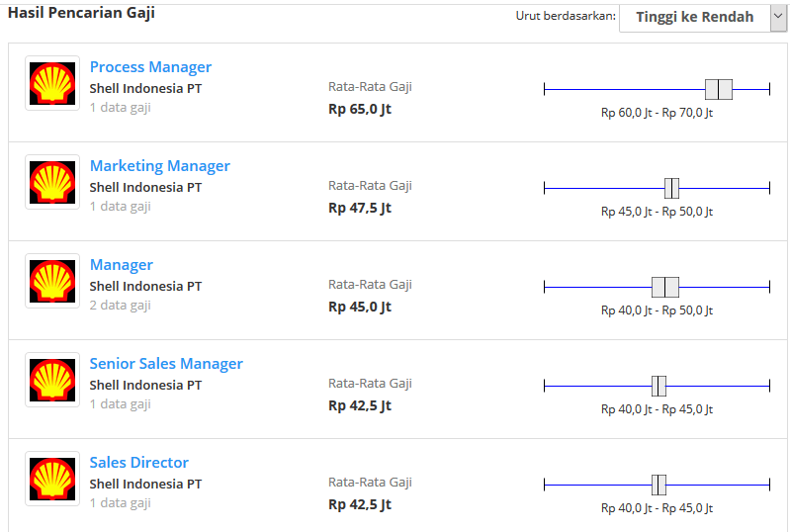
Task: Click Marketing Manager salary range box
Action: coord(671,188)
